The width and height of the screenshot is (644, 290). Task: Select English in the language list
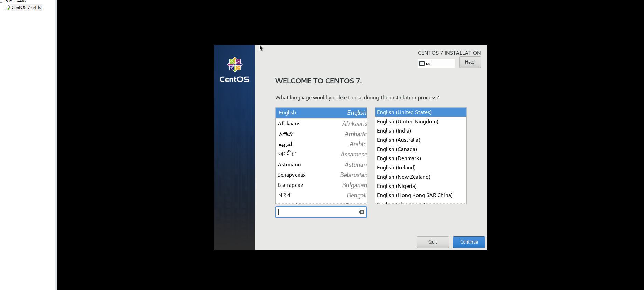(321, 113)
